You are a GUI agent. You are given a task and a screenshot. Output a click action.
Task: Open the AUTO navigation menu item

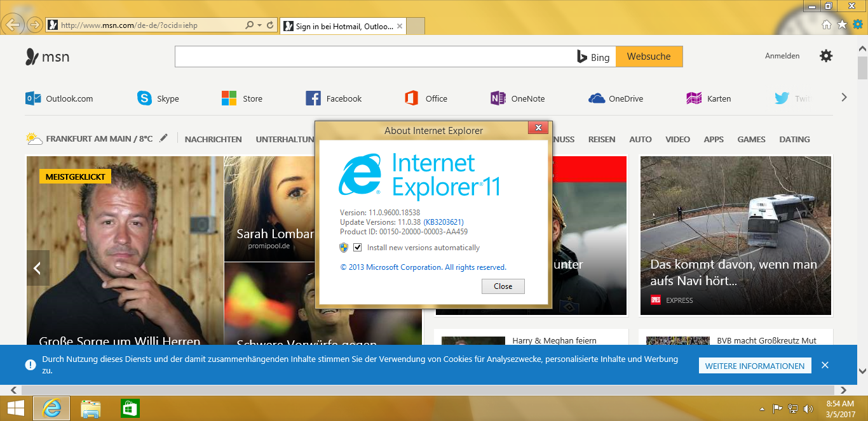tap(641, 139)
